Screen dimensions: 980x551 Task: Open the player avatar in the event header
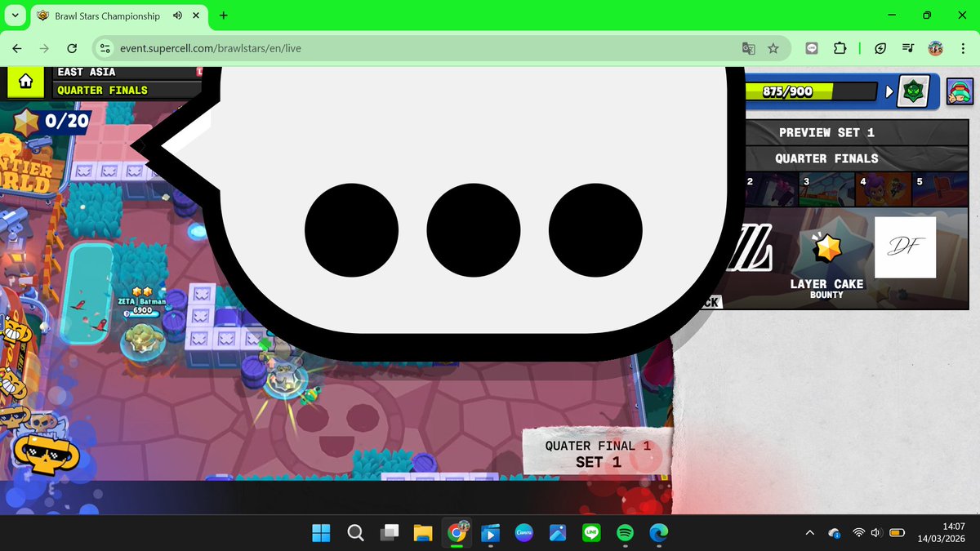point(961,91)
